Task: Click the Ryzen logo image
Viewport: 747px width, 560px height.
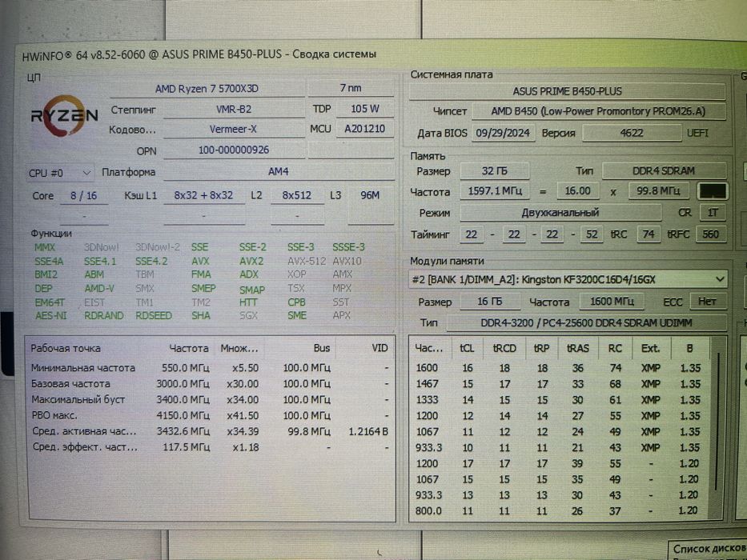Action: pos(64,116)
